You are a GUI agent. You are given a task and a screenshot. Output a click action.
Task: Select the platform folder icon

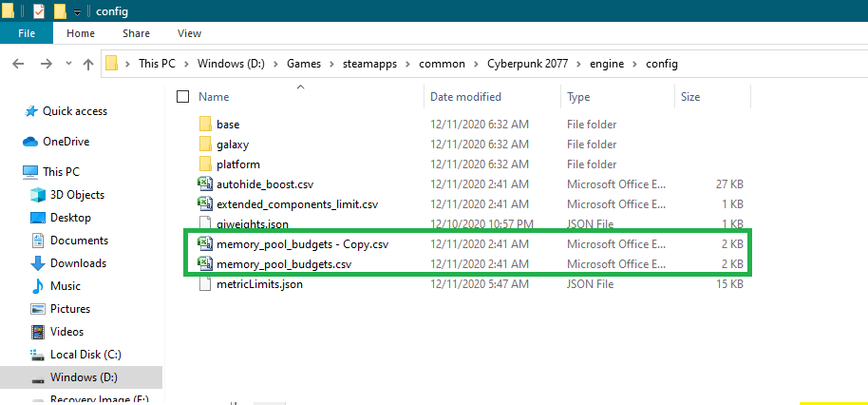205,164
